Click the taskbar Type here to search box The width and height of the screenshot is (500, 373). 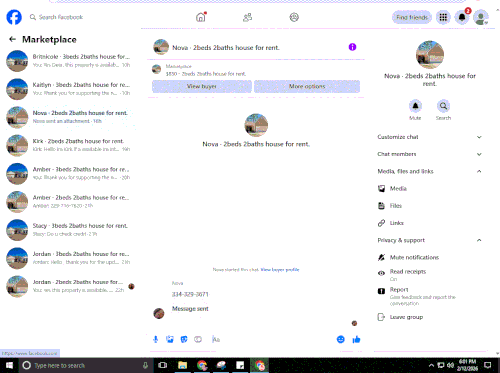click(85, 365)
